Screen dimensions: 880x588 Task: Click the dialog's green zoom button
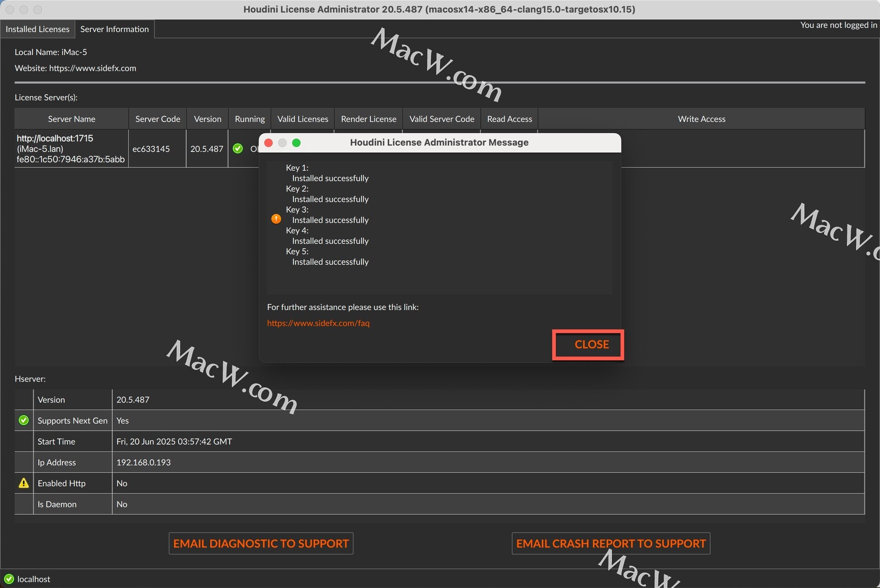[x=296, y=143]
